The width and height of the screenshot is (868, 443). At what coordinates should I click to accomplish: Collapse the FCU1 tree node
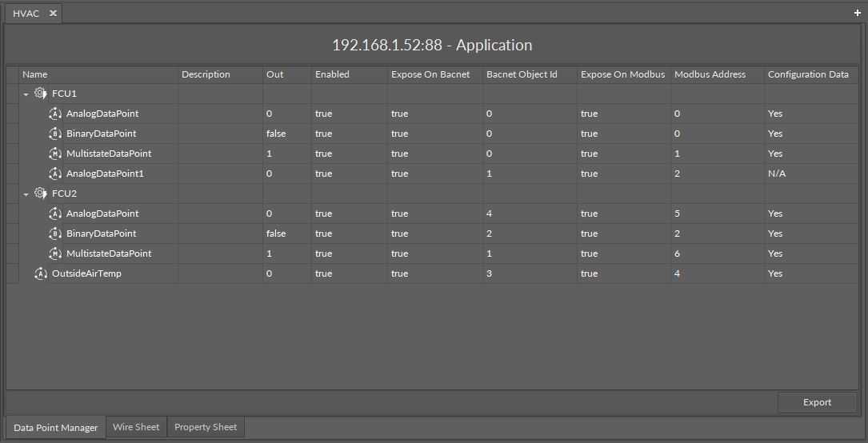click(x=26, y=94)
